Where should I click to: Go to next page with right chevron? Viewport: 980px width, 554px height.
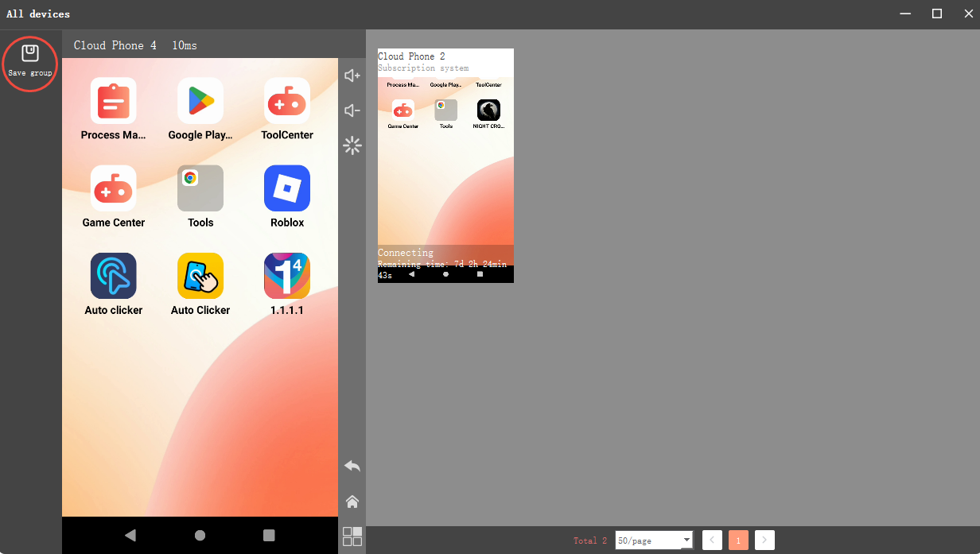coord(764,540)
